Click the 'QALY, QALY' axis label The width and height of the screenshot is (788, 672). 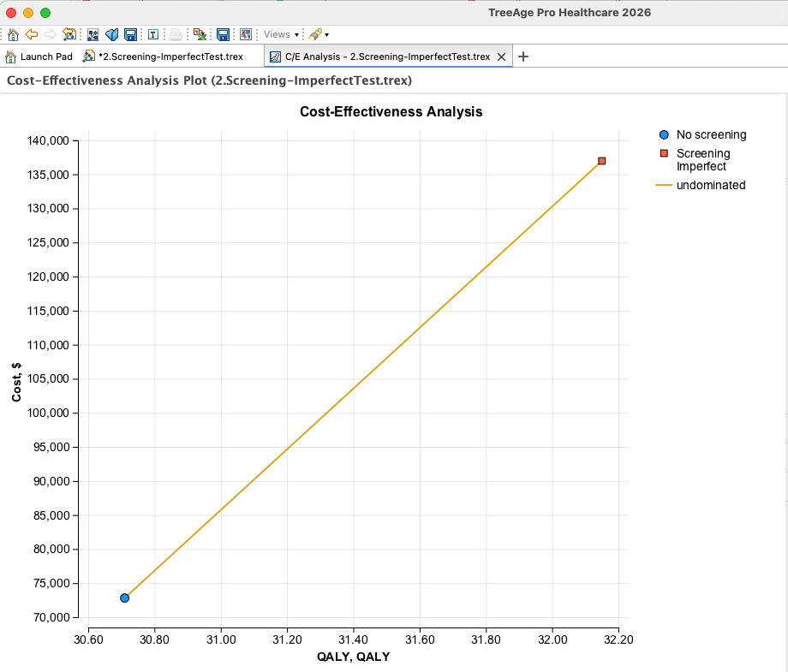(353, 657)
